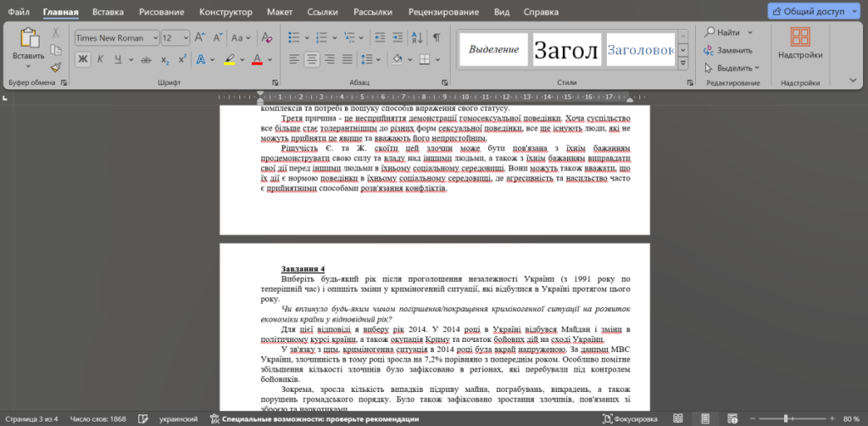This screenshot has height=426, width=868.
Task: Apply bullet list formatting
Action: point(293,37)
